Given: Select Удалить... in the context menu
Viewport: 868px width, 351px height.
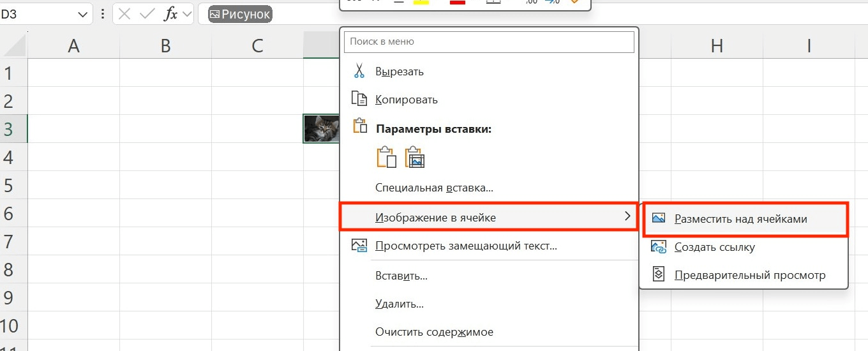Looking at the screenshot, I should point(400,304).
